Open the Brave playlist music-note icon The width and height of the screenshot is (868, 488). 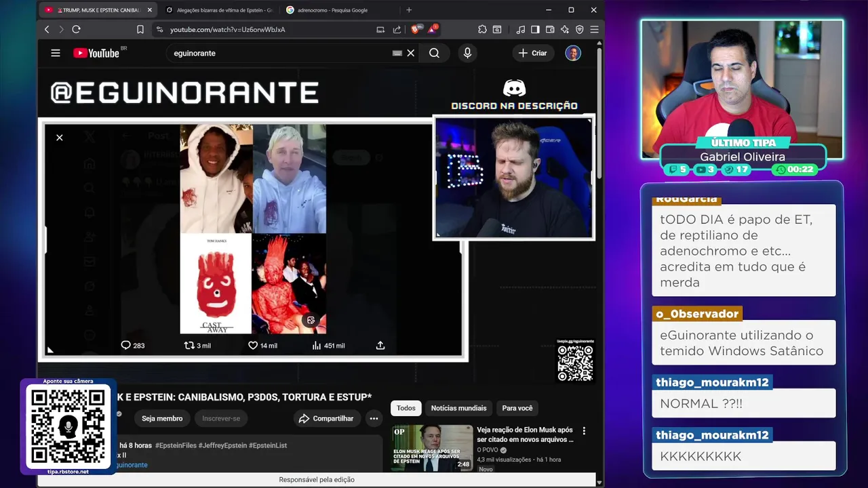[x=520, y=30]
